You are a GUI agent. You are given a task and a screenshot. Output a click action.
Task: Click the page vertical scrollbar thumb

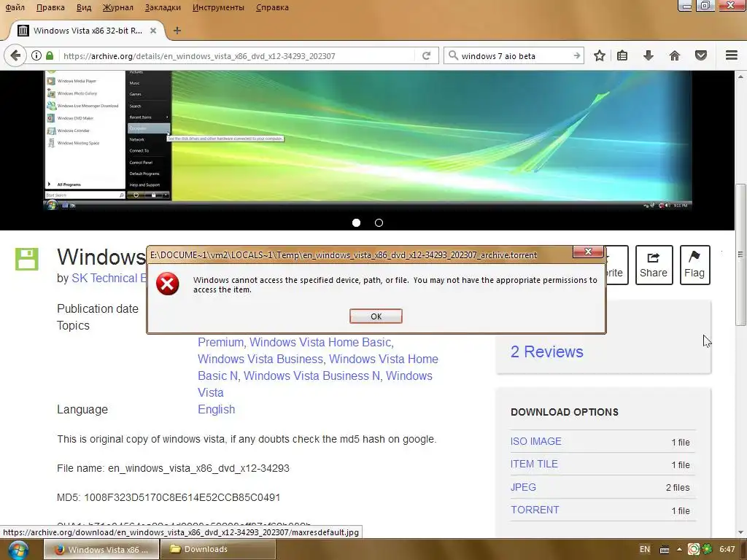[x=740, y=254]
